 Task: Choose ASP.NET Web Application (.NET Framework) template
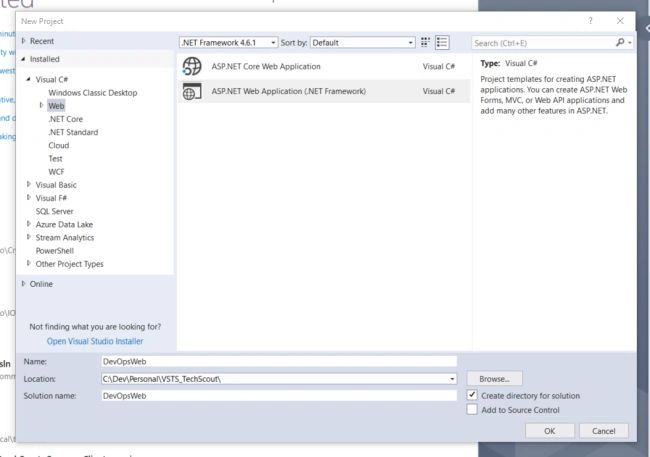click(324, 91)
